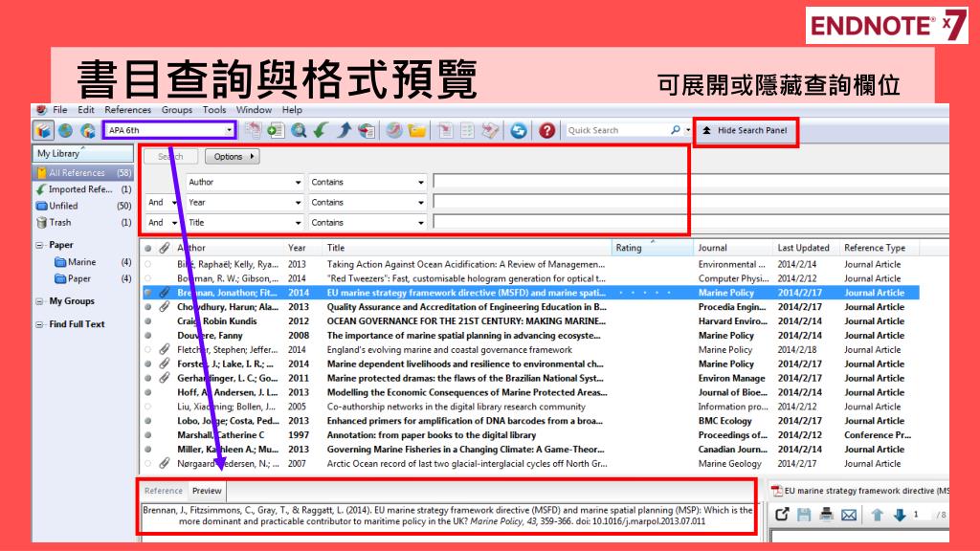Switch to Local Library Mode icon
This screenshot has height=551, width=980.
tap(43, 130)
